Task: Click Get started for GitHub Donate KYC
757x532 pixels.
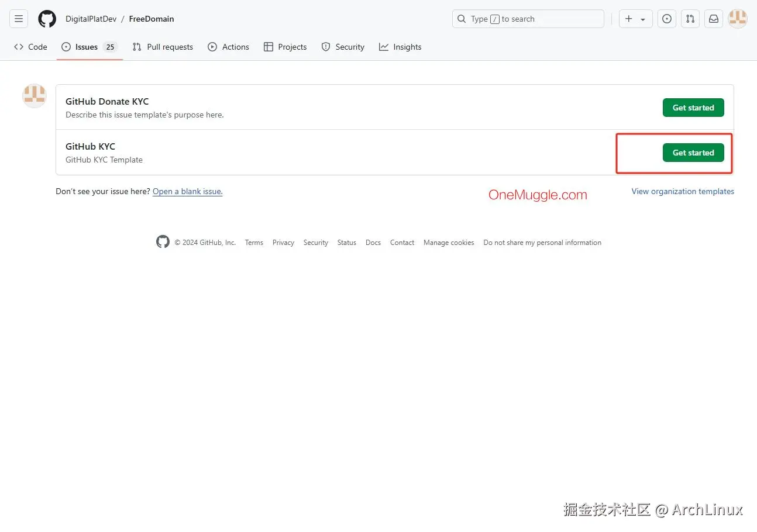Action: pos(693,108)
